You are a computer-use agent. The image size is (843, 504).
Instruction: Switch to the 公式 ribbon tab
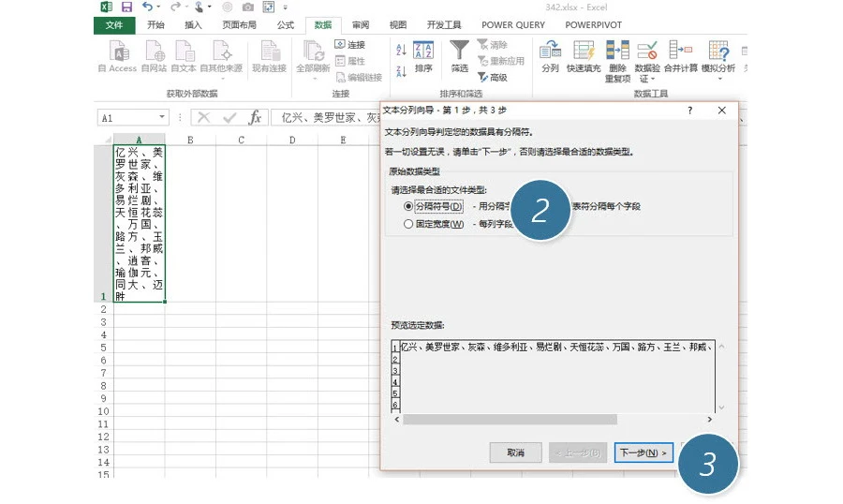click(x=285, y=24)
